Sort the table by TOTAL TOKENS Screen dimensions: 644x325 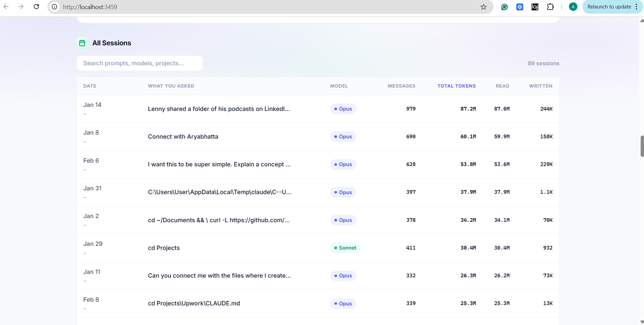(456, 86)
